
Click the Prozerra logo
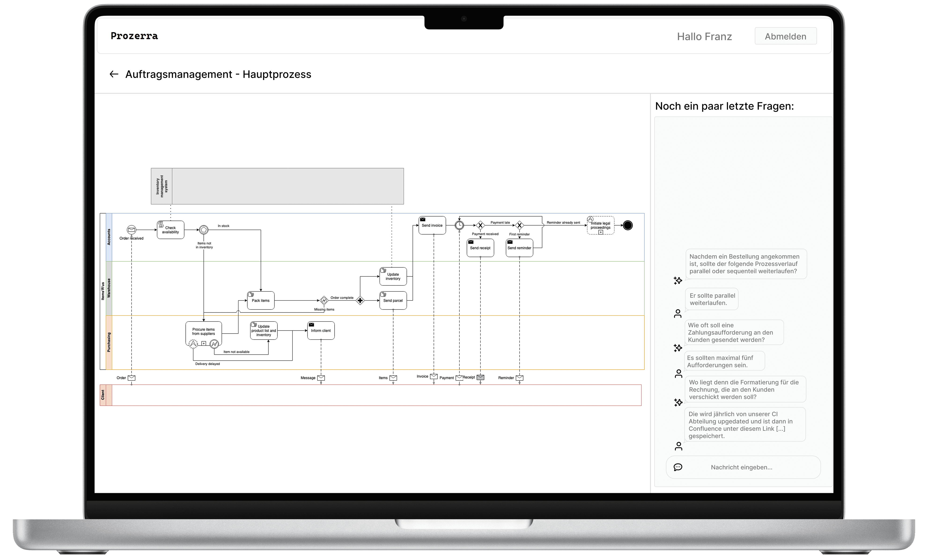tap(134, 36)
